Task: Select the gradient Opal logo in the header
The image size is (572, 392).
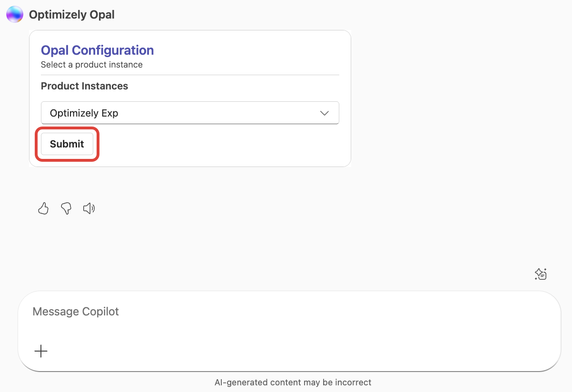Action: (14, 14)
